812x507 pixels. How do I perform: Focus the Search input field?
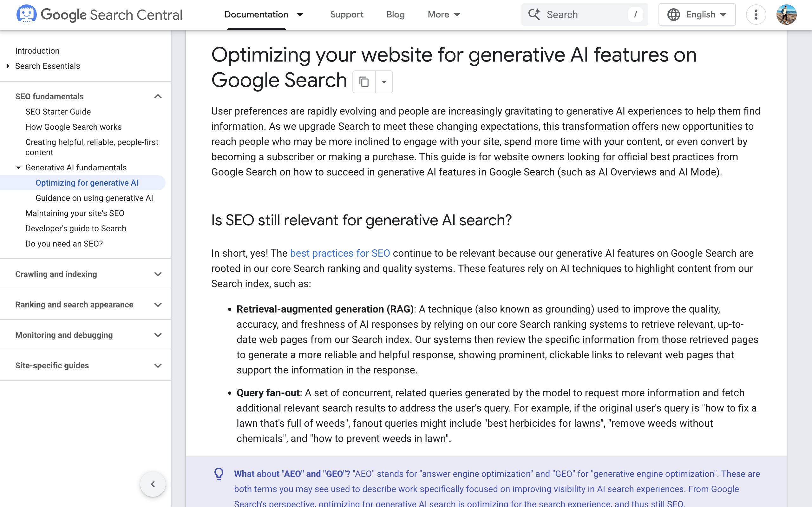585,14
